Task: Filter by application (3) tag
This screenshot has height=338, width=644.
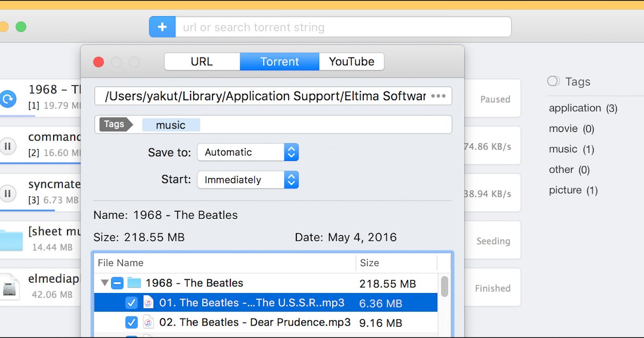Action: tap(583, 108)
